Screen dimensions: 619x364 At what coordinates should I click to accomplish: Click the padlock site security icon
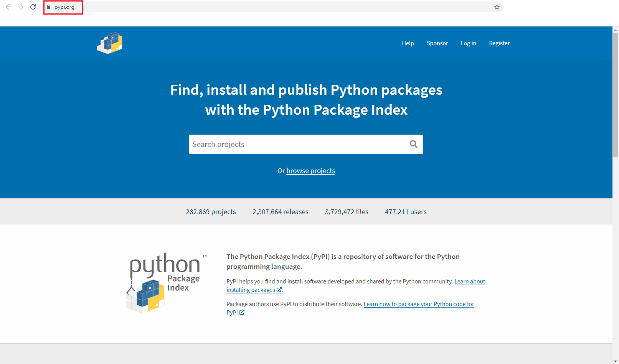tap(48, 7)
